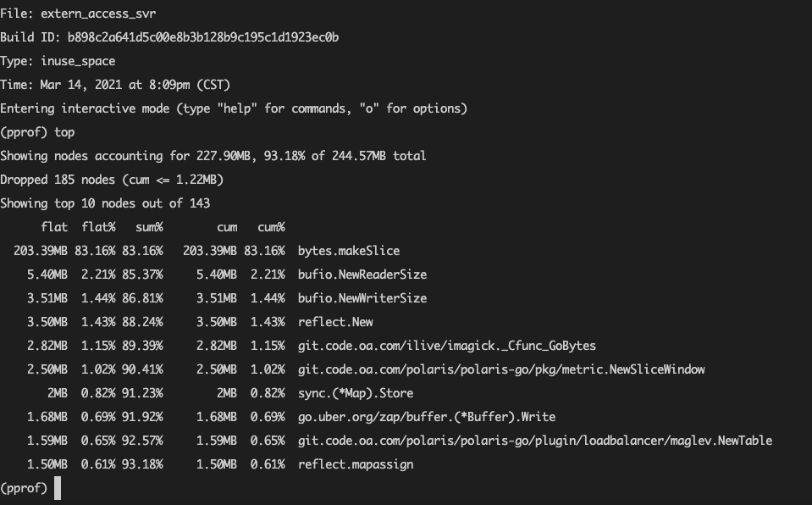Click the Build ID hash string

[203, 37]
